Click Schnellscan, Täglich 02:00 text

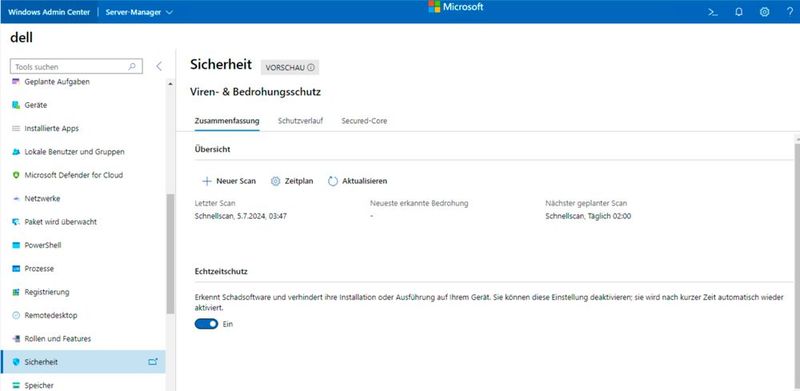point(588,216)
